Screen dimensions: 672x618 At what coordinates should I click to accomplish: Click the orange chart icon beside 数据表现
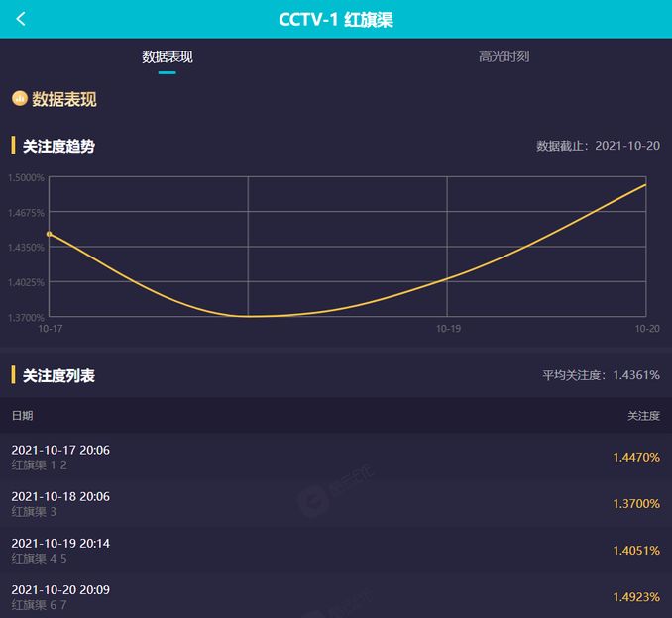click(19, 98)
